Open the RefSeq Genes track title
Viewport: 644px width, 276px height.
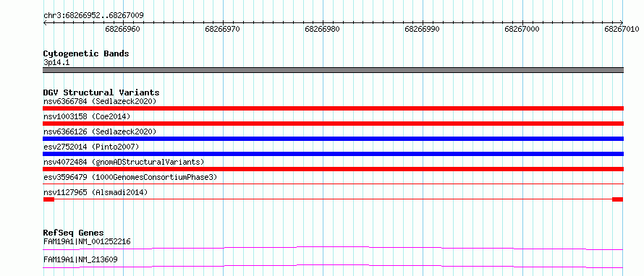(74, 233)
